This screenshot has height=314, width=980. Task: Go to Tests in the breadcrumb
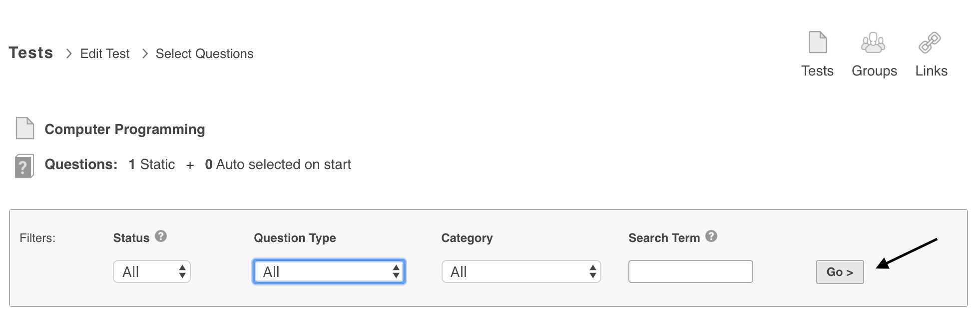[x=31, y=53]
